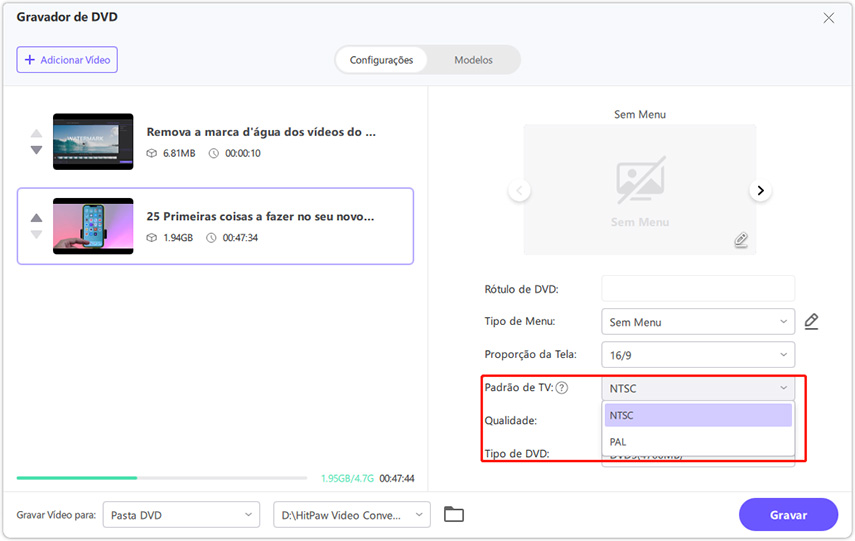Move first video down in list
Viewport: 855px width, 541px height.
coord(37,150)
